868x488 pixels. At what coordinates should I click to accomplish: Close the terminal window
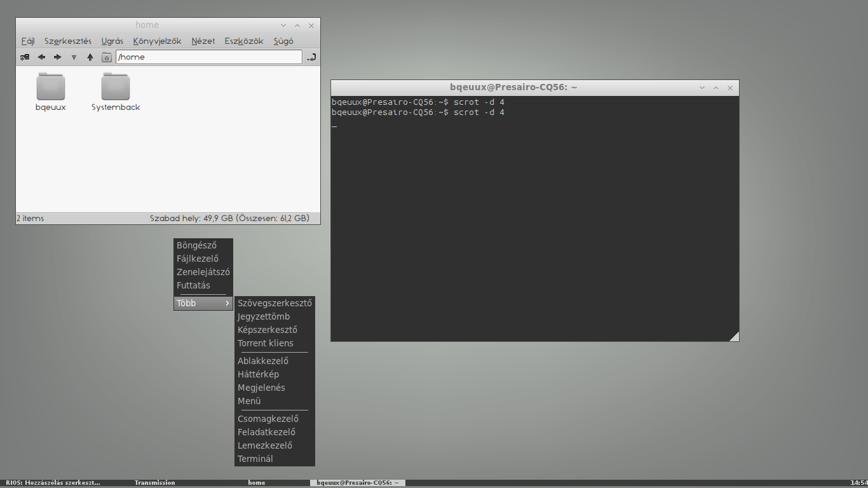pyautogui.click(x=730, y=88)
